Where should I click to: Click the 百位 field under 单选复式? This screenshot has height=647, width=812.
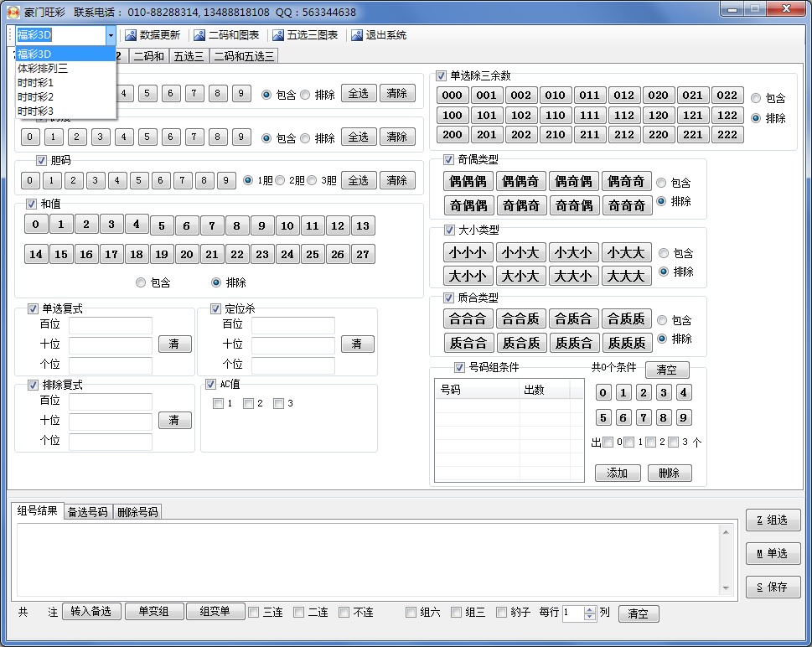click(111, 325)
